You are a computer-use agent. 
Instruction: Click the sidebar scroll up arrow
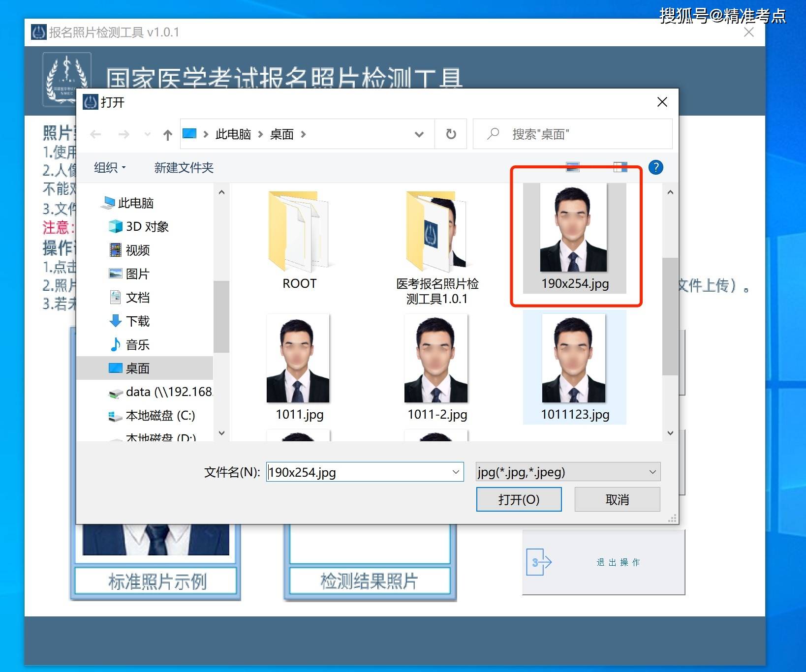[221, 192]
